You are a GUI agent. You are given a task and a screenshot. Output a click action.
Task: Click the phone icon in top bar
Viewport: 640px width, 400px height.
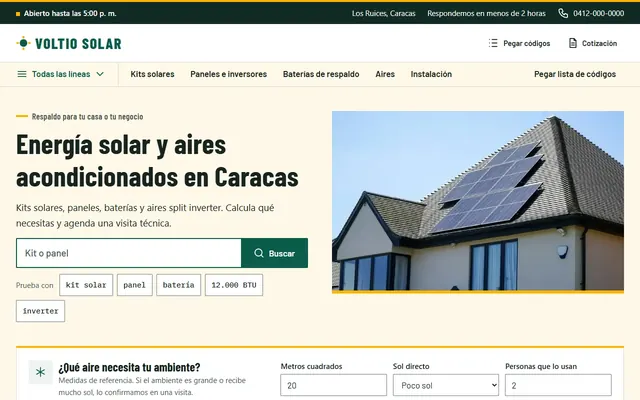563,13
